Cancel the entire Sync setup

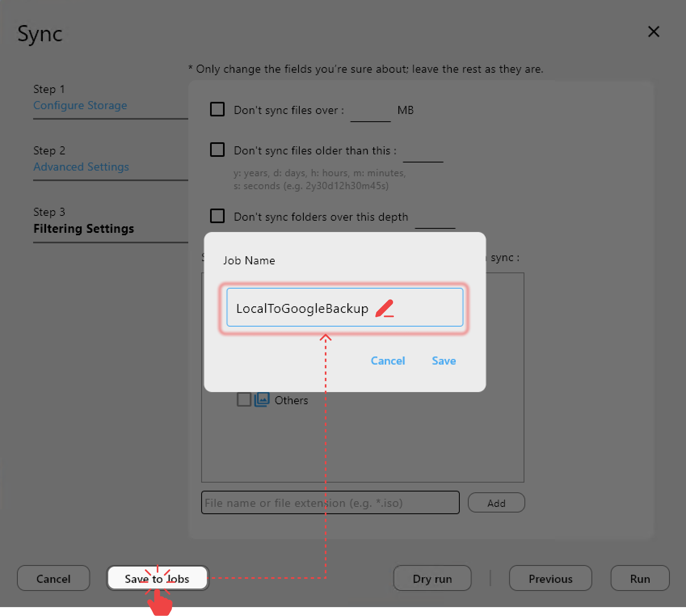(53, 578)
